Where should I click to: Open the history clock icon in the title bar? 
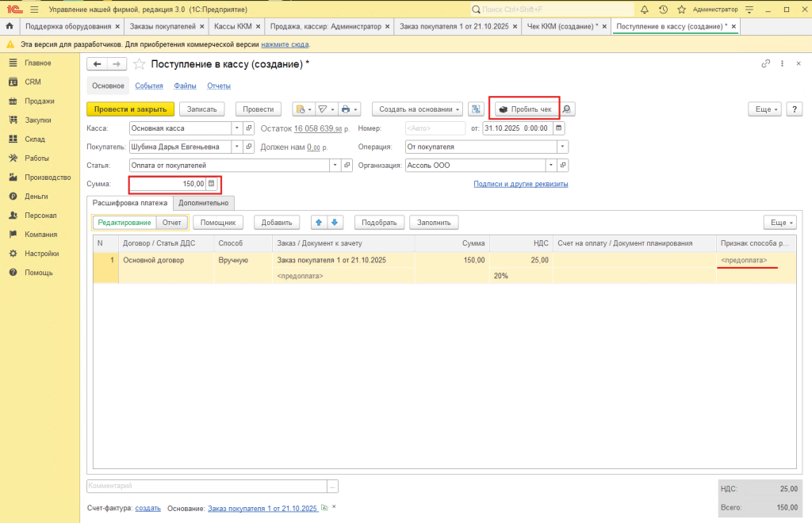[x=663, y=10]
